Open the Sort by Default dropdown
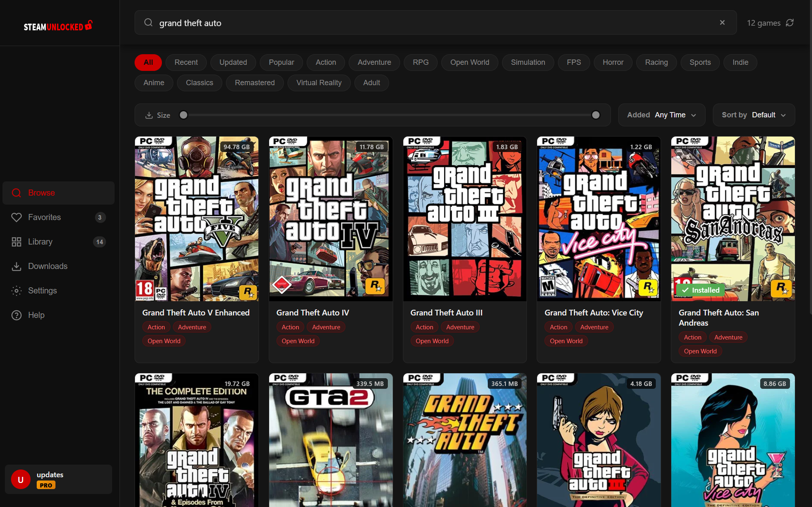This screenshot has height=507, width=812. (x=754, y=115)
